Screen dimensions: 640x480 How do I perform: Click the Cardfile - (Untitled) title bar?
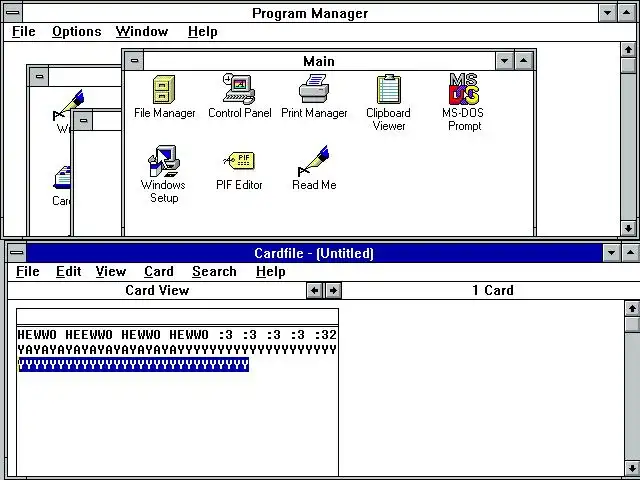(x=314, y=253)
